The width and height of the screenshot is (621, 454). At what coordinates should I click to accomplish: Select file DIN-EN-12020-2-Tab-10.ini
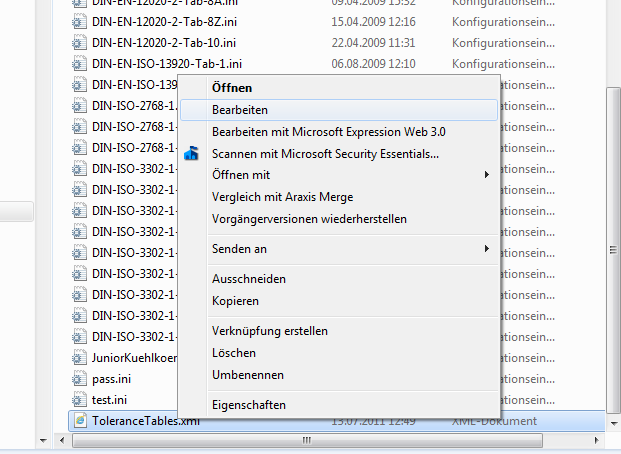164,43
